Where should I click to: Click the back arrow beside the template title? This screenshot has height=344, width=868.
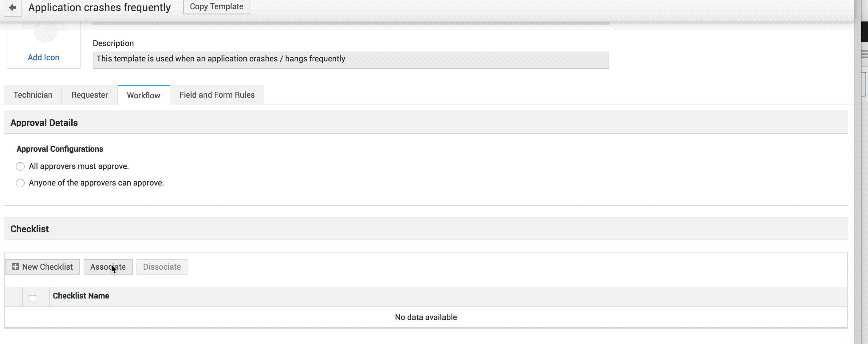click(13, 7)
